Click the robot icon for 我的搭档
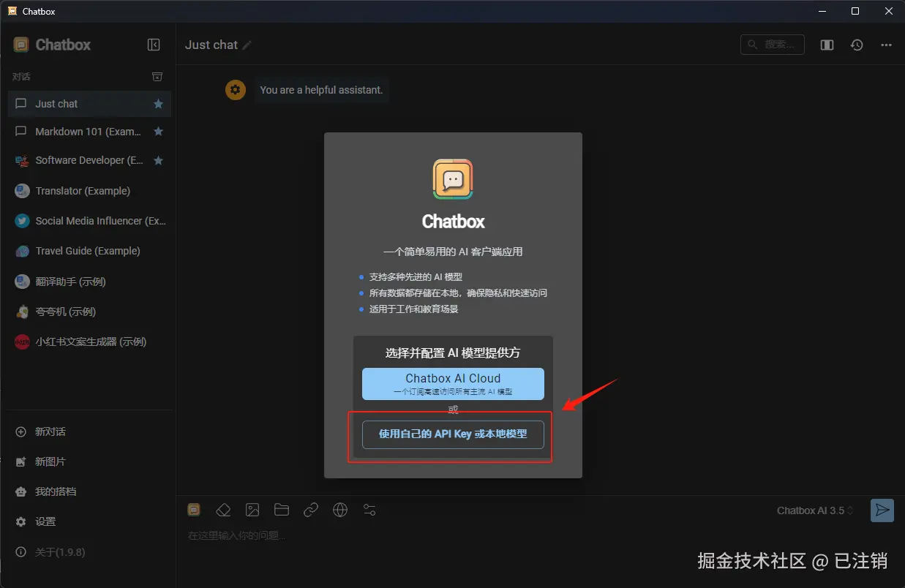 (x=20, y=491)
